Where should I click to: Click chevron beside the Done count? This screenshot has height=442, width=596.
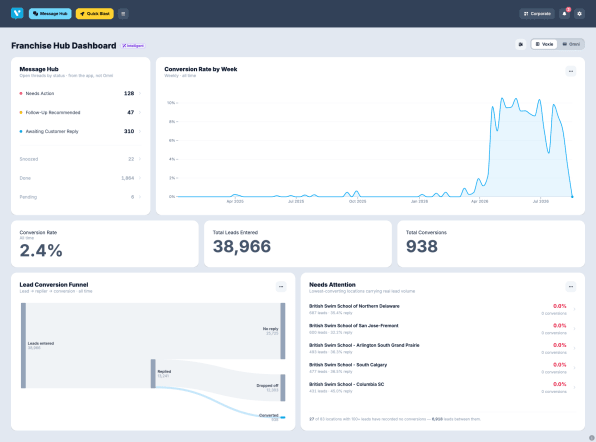pos(140,178)
